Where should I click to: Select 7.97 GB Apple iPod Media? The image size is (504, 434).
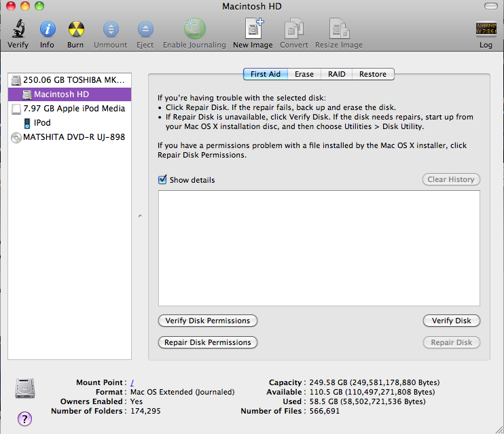point(69,109)
